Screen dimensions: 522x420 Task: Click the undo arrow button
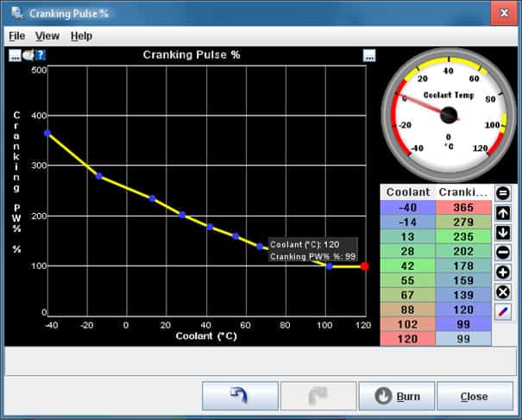[x=240, y=397]
